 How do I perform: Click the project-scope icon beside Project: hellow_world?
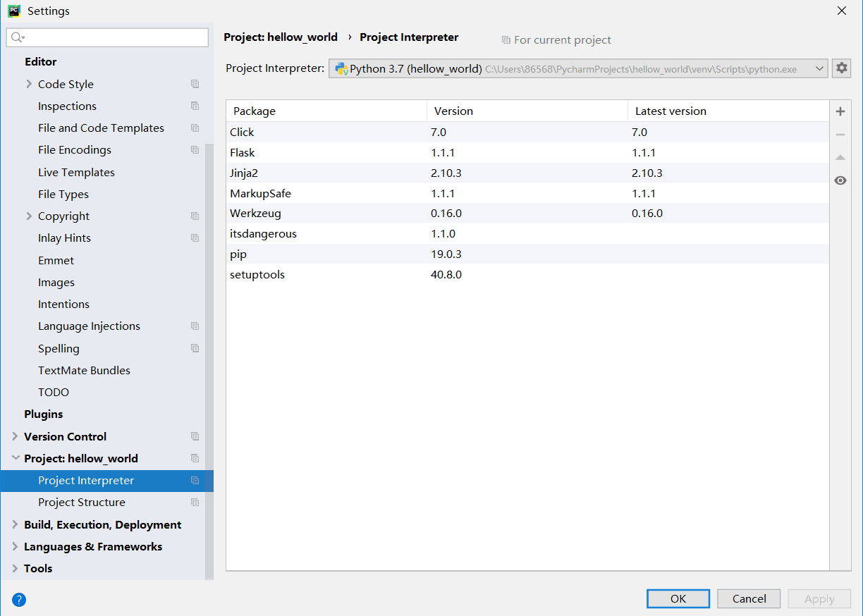click(195, 458)
